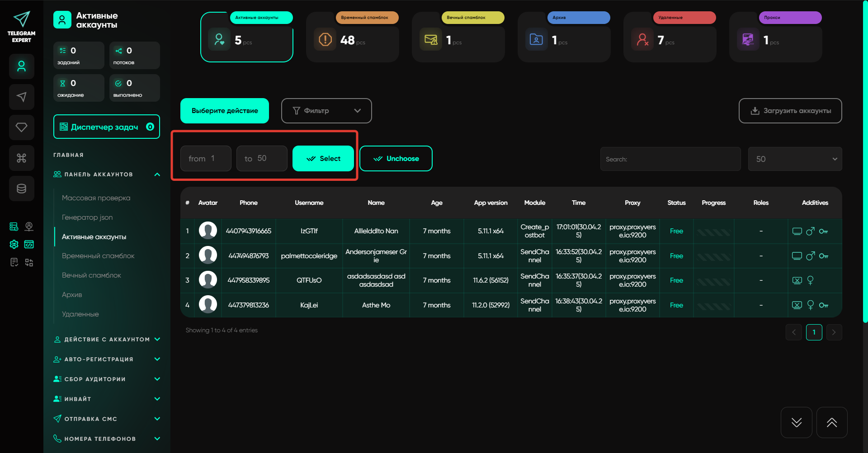868x453 pixels.
Task: Click the command key icon in sidebar
Action: 21,158
